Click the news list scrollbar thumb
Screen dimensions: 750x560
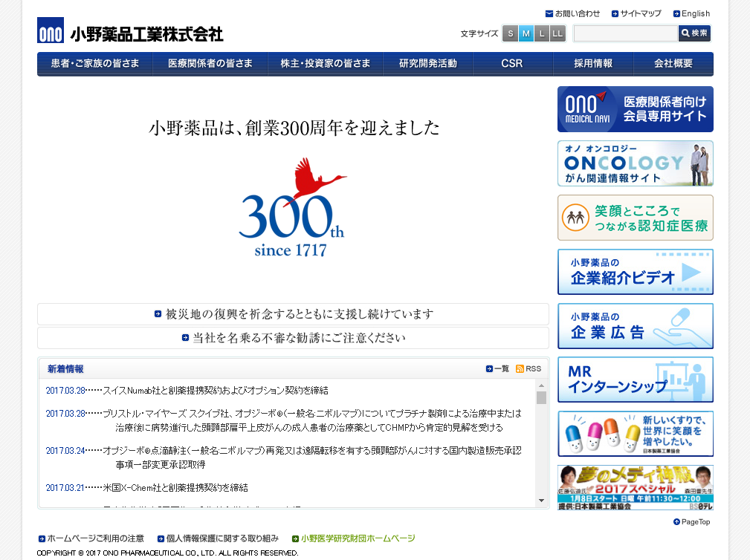[x=541, y=397]
